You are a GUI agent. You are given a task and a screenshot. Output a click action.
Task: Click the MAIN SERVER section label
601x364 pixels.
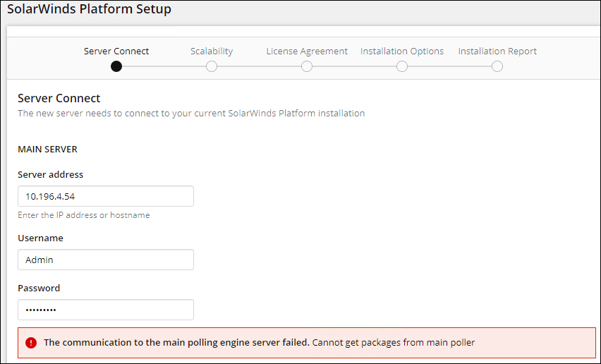(x=47, y=150)
